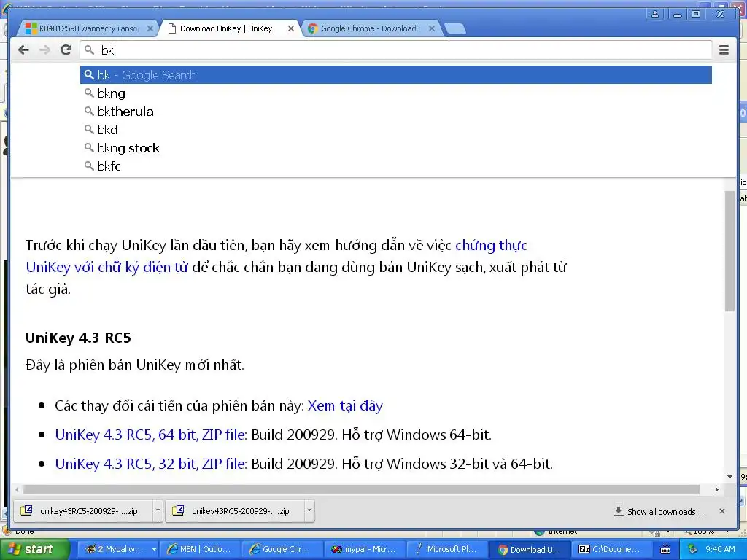Expand the Mypal taskbar group arrow

(154, 550)
